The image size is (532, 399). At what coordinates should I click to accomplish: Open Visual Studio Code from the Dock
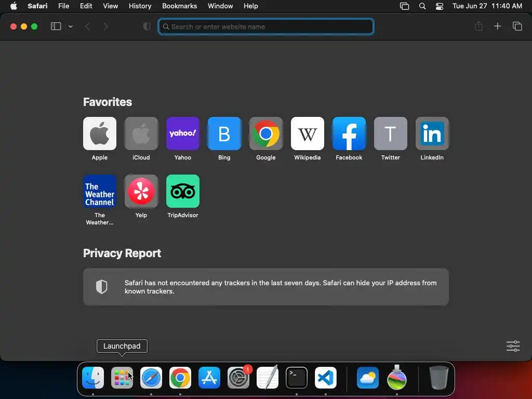coord(326,378)
